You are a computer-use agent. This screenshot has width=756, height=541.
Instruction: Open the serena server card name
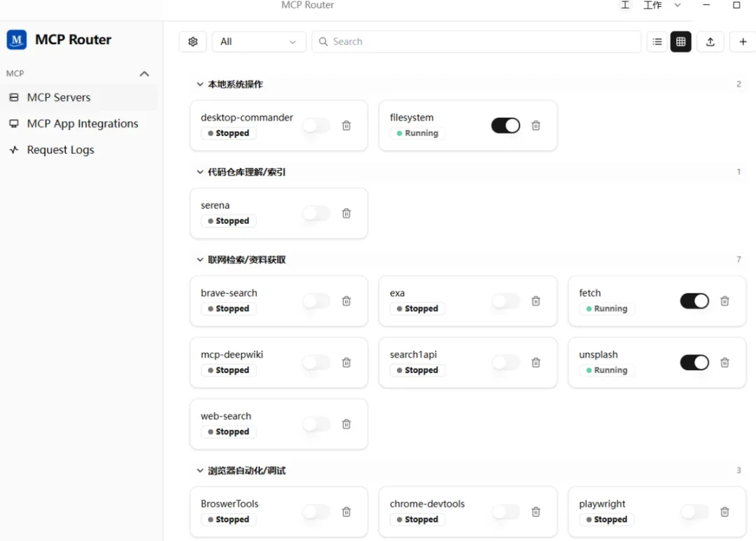tap(215, 205)
